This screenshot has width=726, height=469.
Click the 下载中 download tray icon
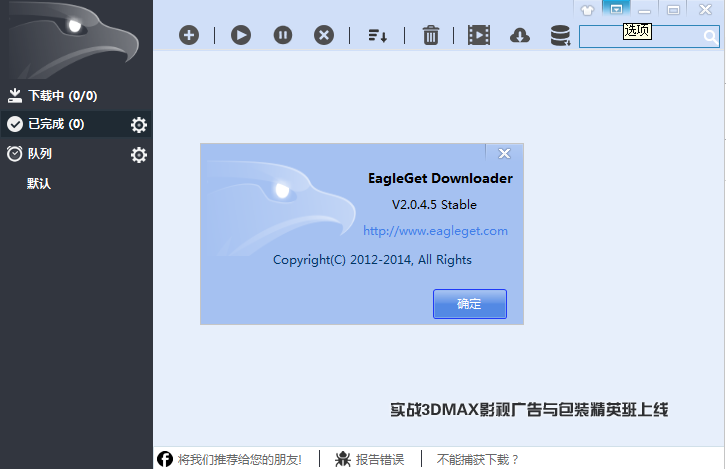(15, 96)
